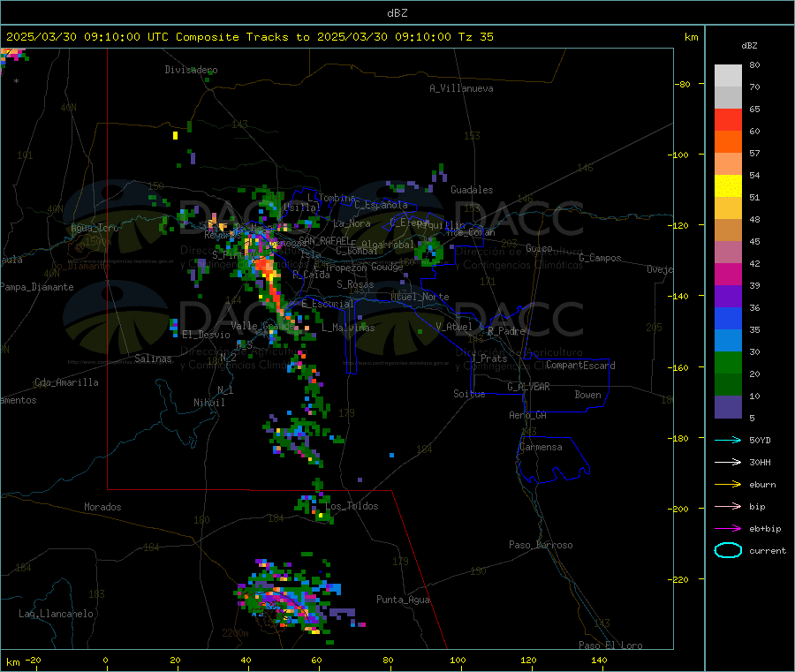Click the Carmensa map label

coord(541,448)
